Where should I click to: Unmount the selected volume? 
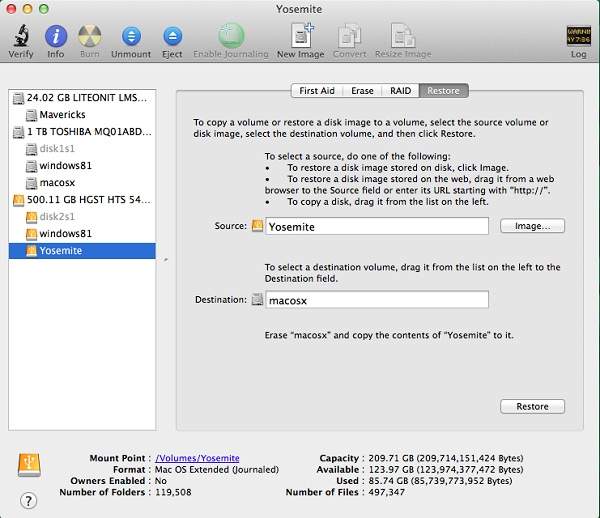(x=130, y=36)
